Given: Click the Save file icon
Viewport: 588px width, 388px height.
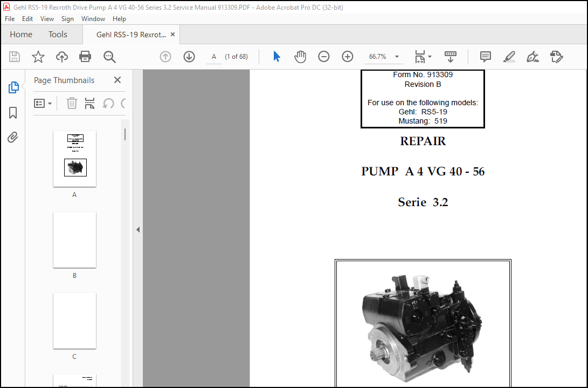Looking at the screenshot, I should pos(14,57).
